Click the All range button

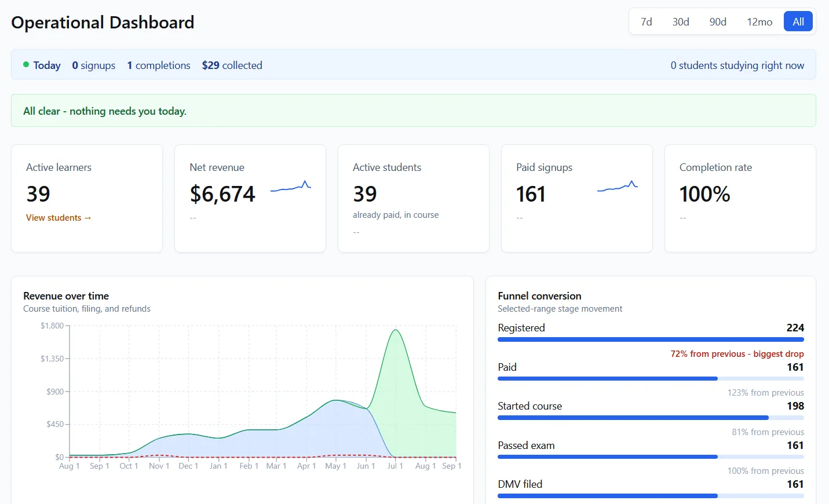pos(798,21)
